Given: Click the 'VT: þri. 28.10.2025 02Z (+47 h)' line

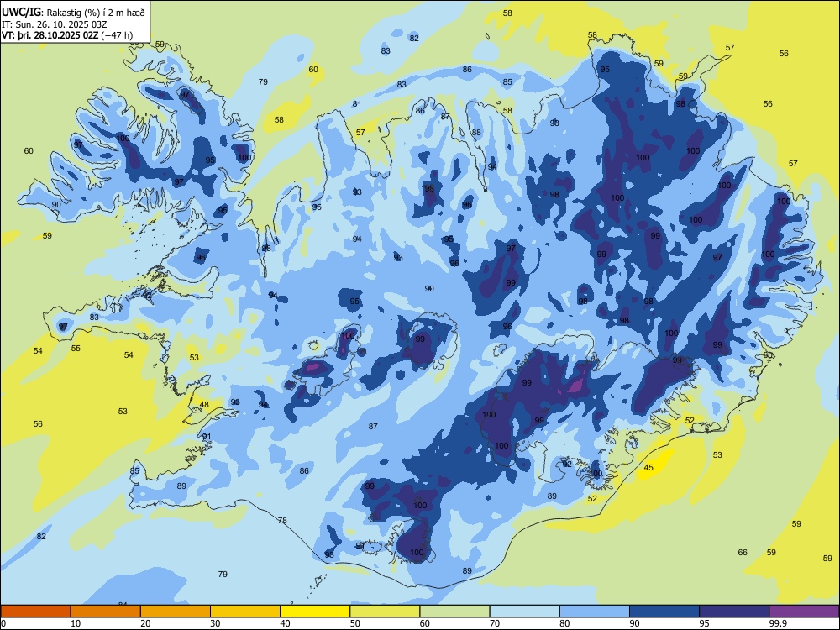Looking at the screenshot, I should (x=67, y=35).
